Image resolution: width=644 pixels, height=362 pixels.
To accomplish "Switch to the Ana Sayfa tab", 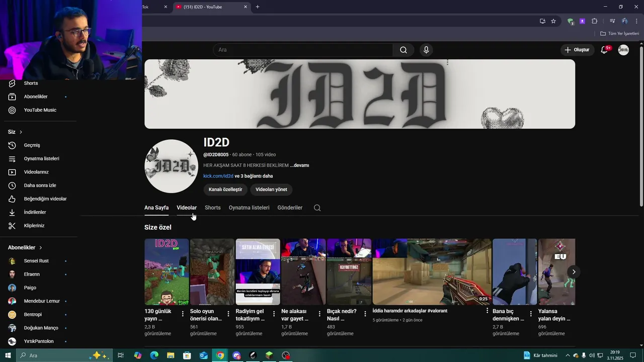I will tap(156, 208).
